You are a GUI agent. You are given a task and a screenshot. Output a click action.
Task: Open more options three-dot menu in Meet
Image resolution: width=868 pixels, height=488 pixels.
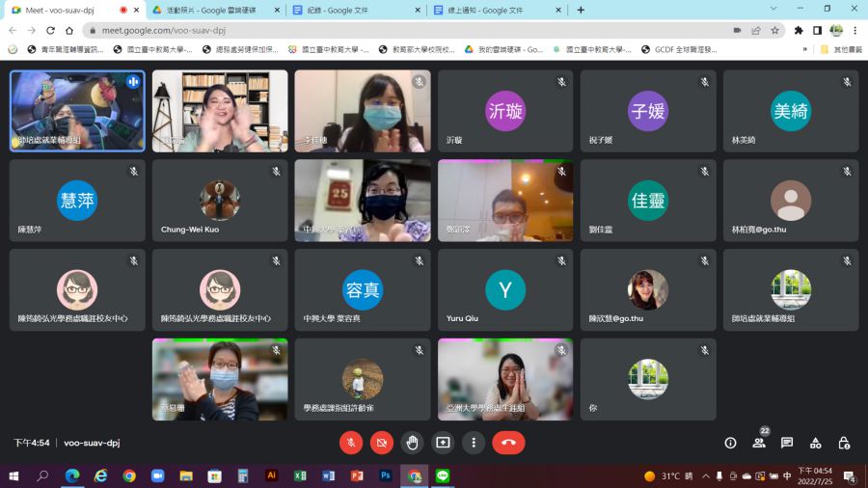(473, 443)
